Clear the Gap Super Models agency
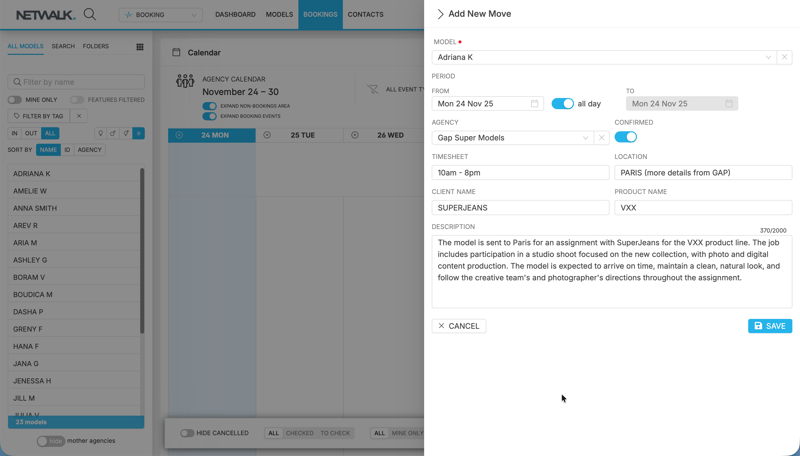 (601, 138)
